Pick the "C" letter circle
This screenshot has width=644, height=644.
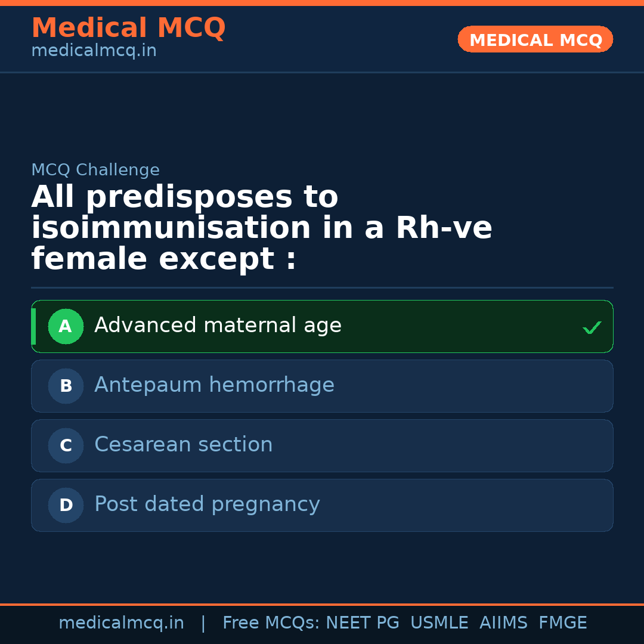[66, 445]
